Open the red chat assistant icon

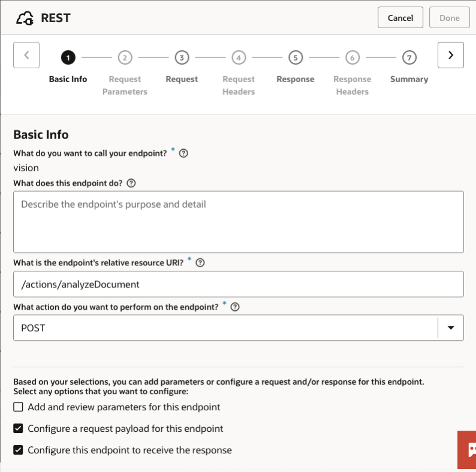[468, 449]
